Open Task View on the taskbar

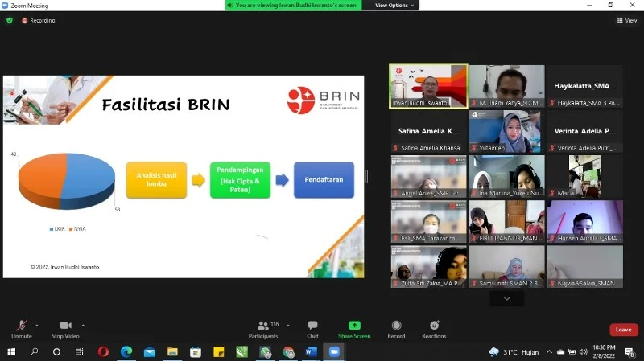79,351
